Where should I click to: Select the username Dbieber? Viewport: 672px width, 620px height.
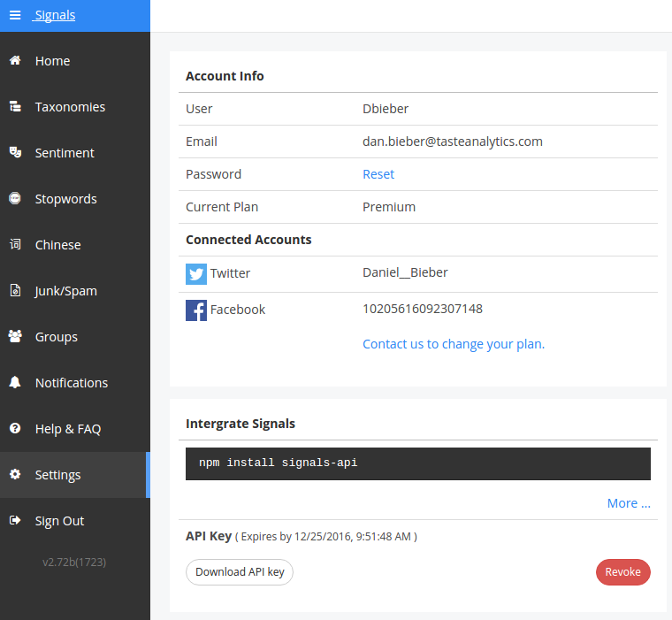click(386, 109)
